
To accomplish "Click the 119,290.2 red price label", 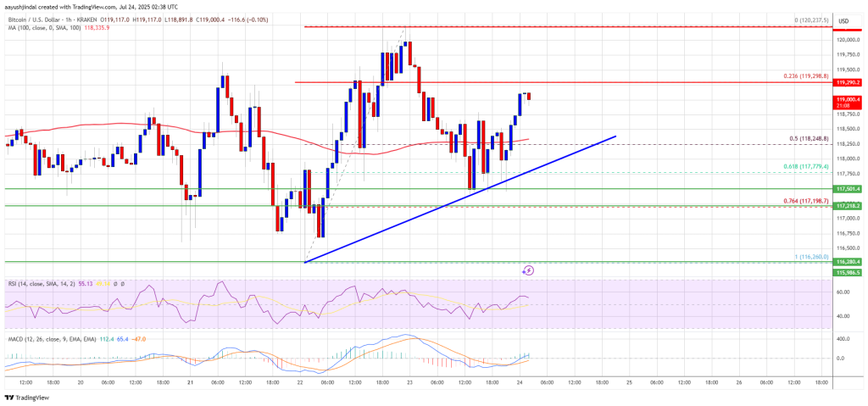I will pyautogui.click(x=848, y=82).
